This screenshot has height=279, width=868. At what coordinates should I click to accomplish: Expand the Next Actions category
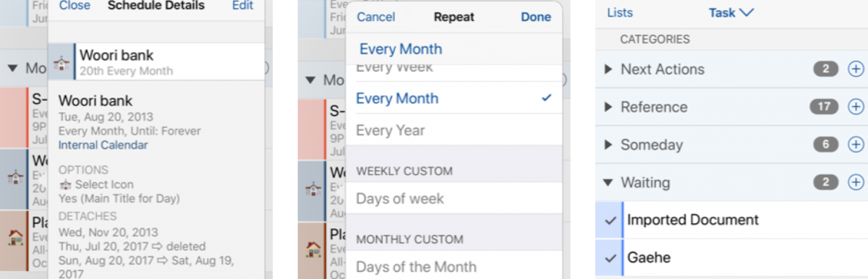[x=608, y=69]
